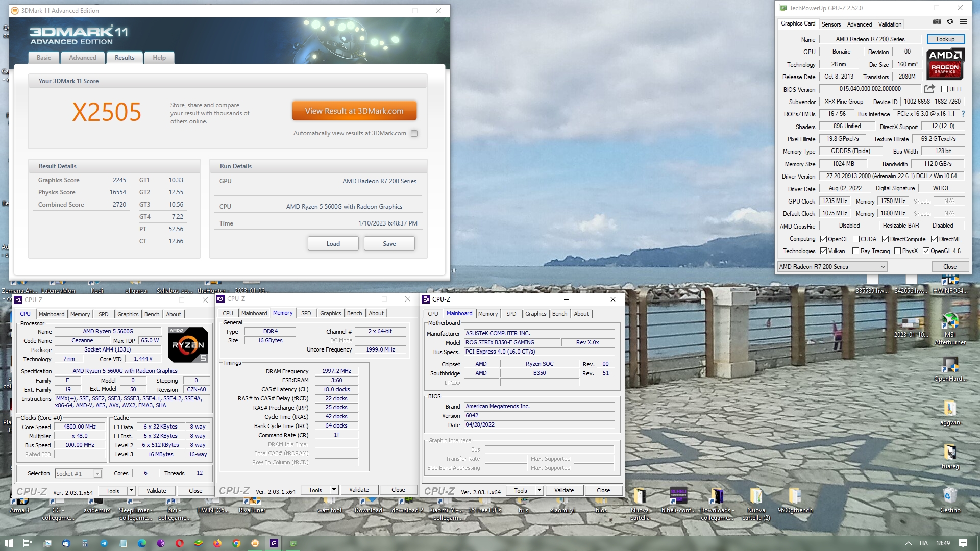Take a GPU-Z screenshot with camera icon
The height and width of the screenshot is (551, 980).
tap(937, 22)
